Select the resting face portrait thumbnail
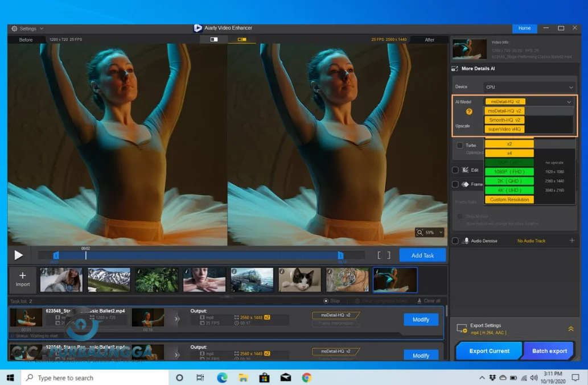The height and width of the screenshot is (385, 588). coord(204,280)
